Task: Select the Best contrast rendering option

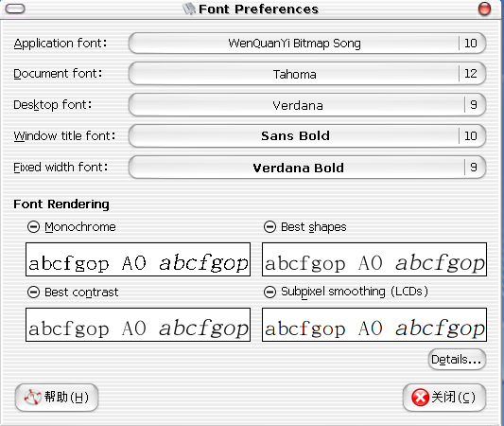Action: point(33,293)
